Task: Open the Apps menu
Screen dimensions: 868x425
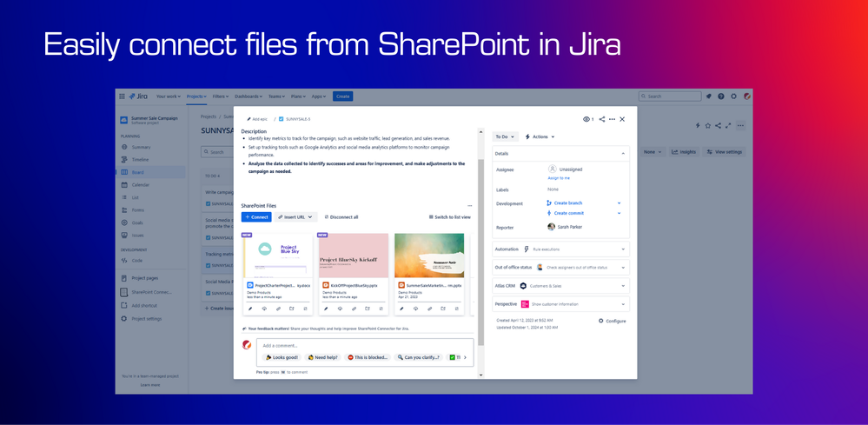Action: [x=318, y=96]
